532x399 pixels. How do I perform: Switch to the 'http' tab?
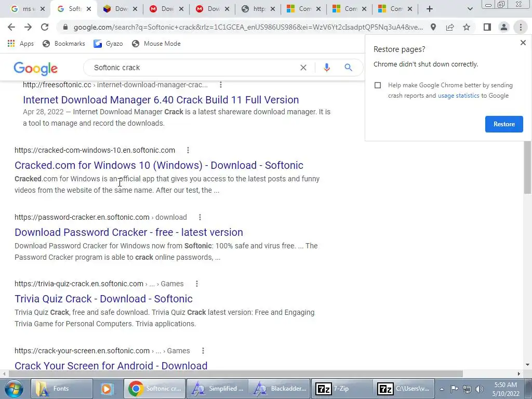point(258,9)
